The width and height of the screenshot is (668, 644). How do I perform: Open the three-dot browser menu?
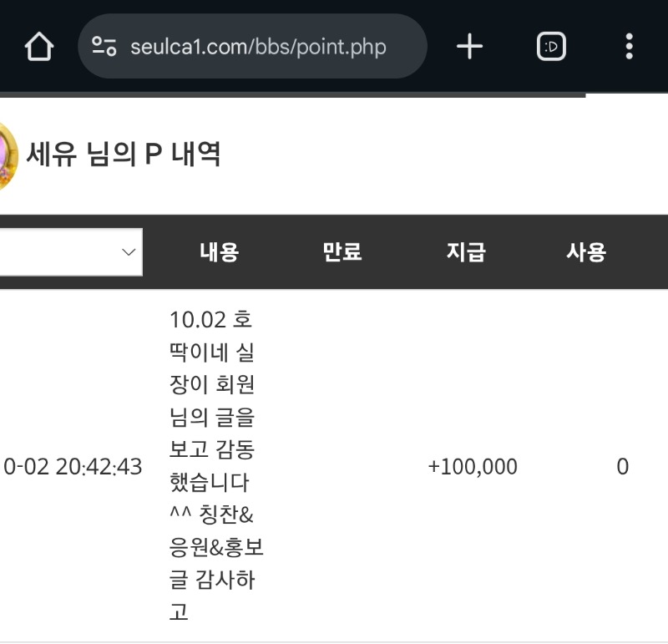(629, 47)
